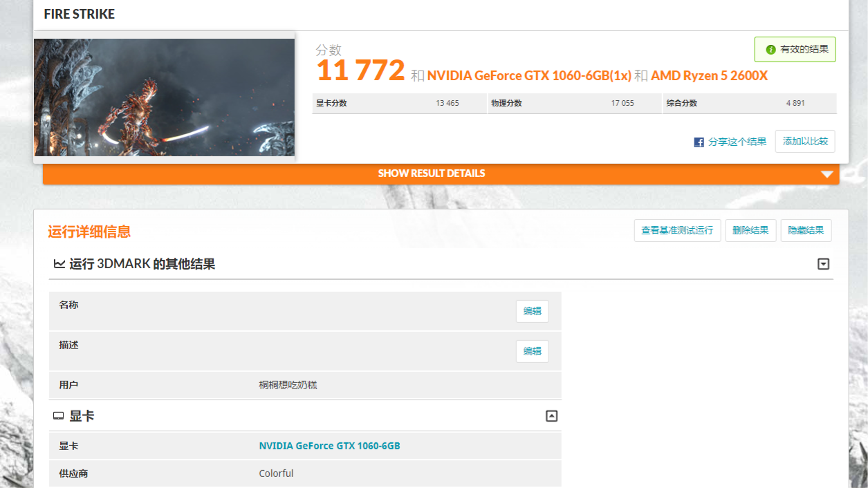Click username 桐桐想吃奶糕

[x=288, y=384]
